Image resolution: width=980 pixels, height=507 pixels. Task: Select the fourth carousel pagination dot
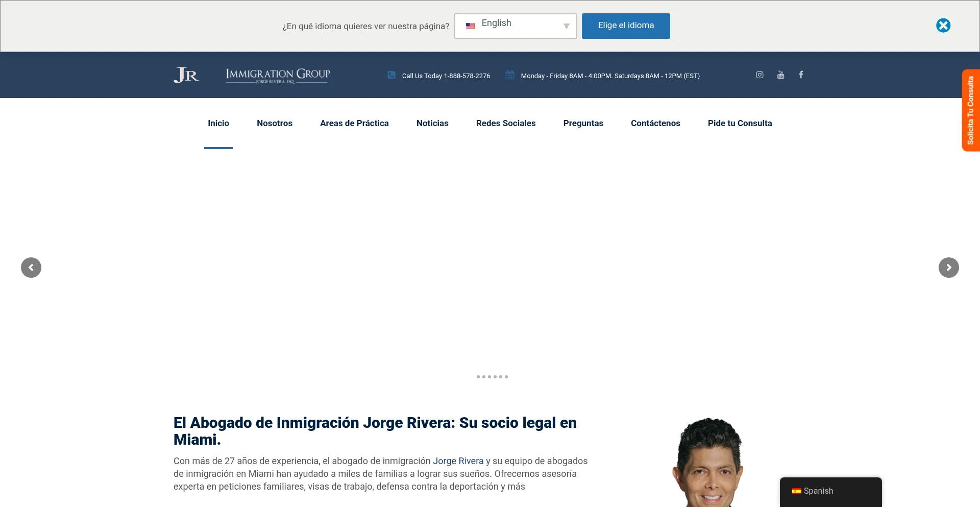pyautogui.click(x=495, y=377)
